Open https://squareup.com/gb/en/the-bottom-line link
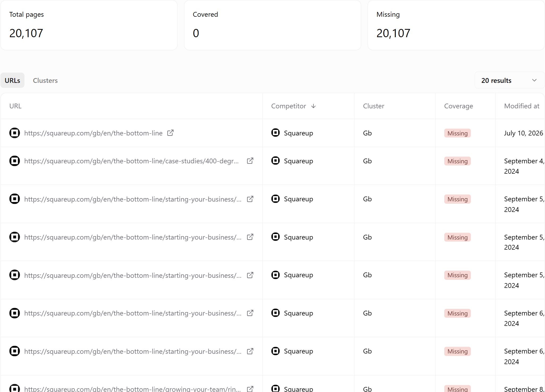 [93, 133]
